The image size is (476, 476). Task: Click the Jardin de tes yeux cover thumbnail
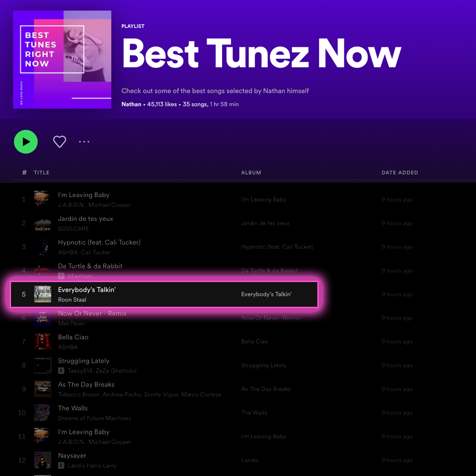coord(43,223)
